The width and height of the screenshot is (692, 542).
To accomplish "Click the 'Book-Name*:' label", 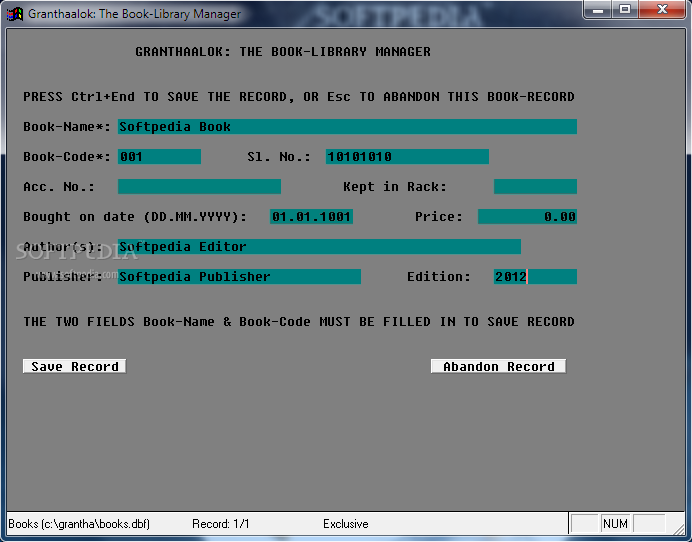I will 67,127.
